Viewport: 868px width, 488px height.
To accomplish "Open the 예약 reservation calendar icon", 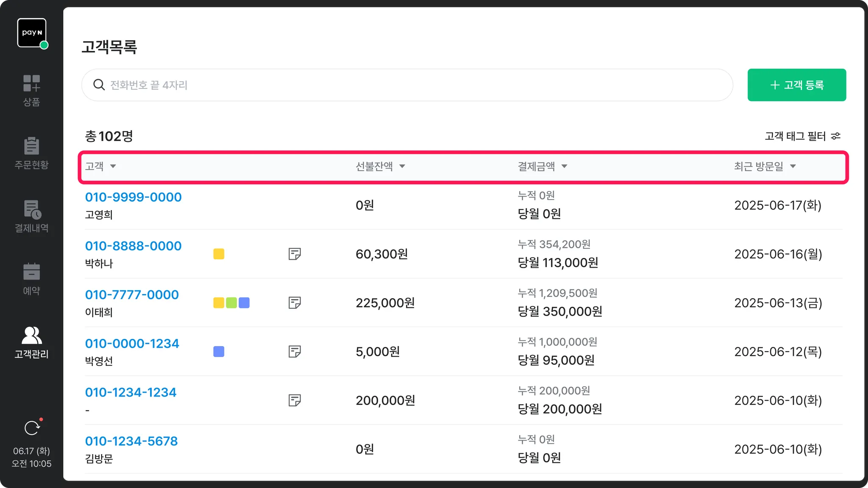I will coord(31,272).
